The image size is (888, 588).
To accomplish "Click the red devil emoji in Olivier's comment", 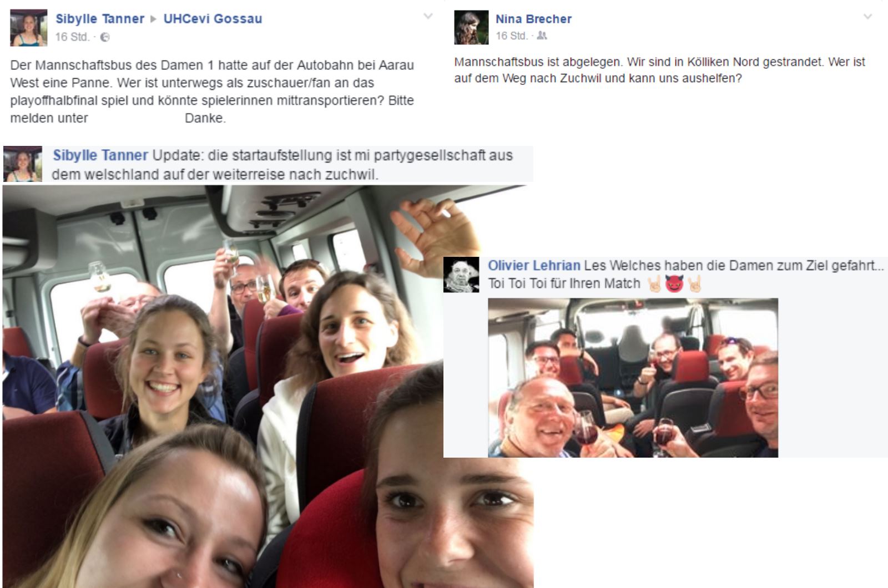I will point(674,284).
